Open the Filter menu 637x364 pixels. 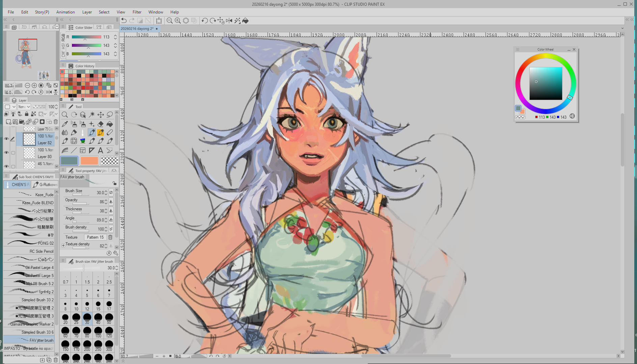pos(137,12)
